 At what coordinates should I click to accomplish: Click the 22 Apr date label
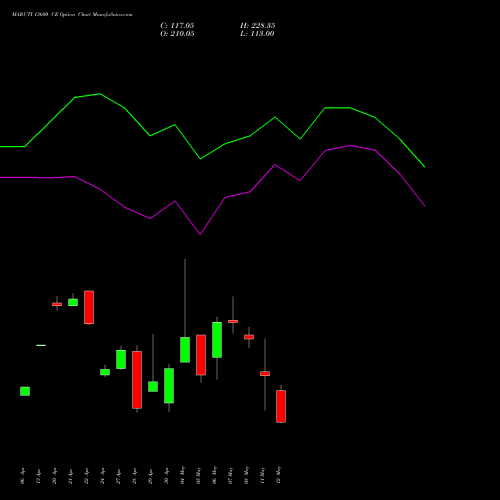[x=87, y=476]
